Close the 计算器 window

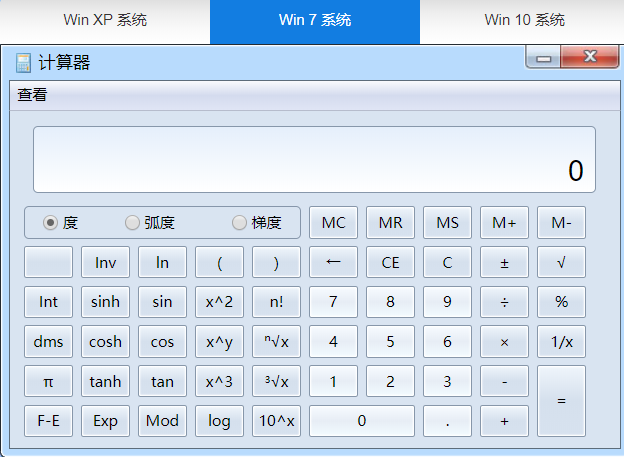pos(590,57)
